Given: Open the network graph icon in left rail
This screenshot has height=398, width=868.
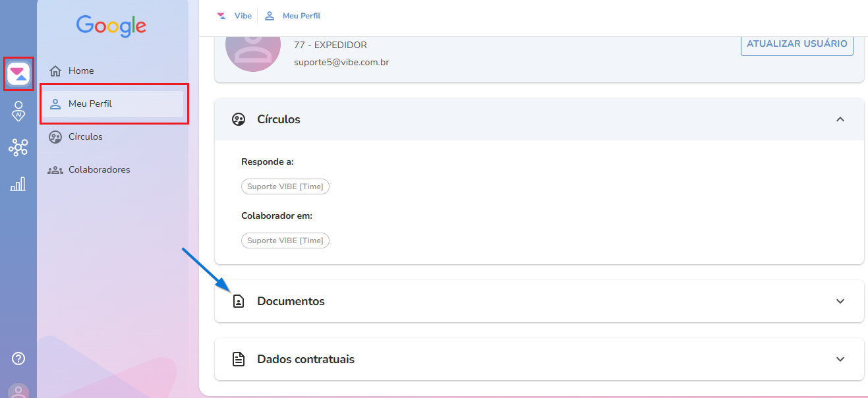Looking at the screenshot, I should (18, 147).
